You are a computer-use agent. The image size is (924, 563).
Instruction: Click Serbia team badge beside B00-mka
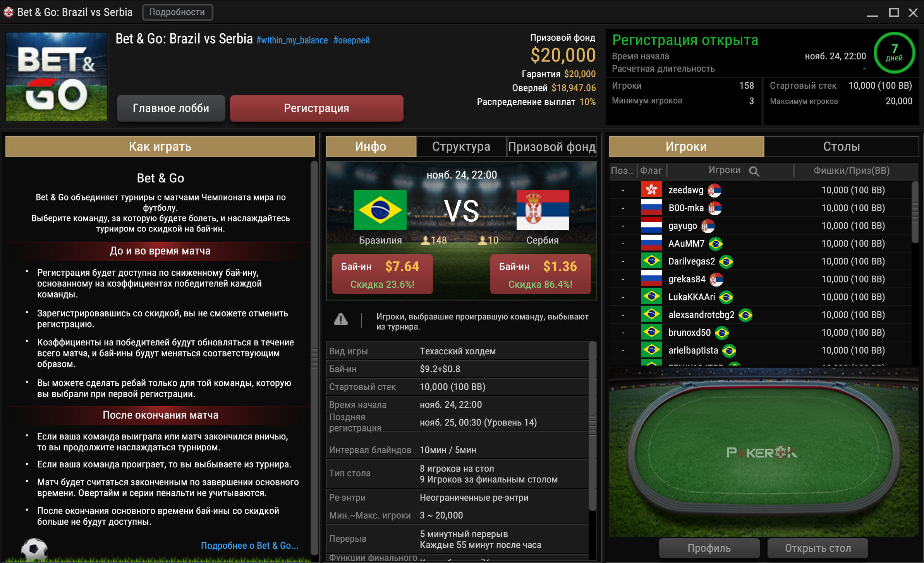pyautogui.click(x=714, y=208)
